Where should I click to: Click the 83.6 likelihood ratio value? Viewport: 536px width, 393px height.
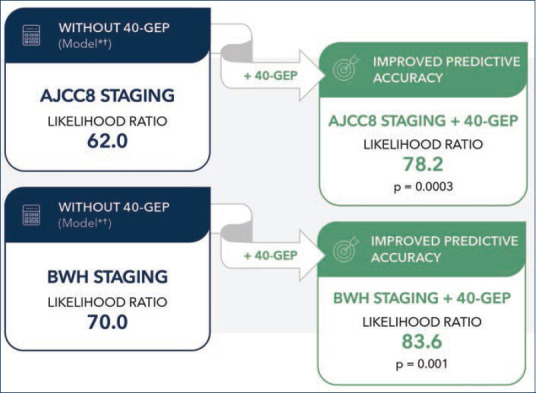[x=422, y=341]
